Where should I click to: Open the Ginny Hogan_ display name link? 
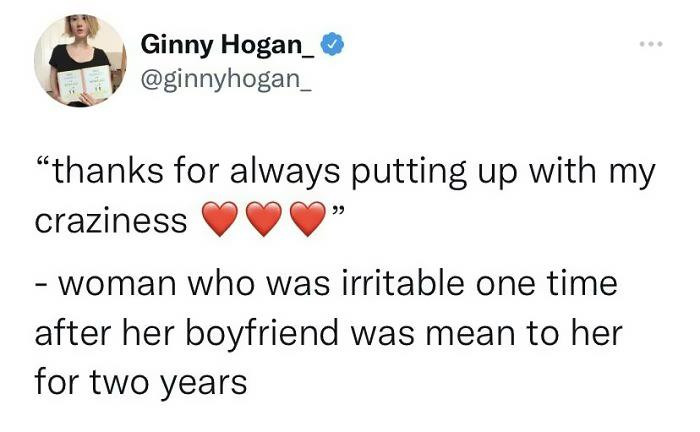click(x=227, y=45)
